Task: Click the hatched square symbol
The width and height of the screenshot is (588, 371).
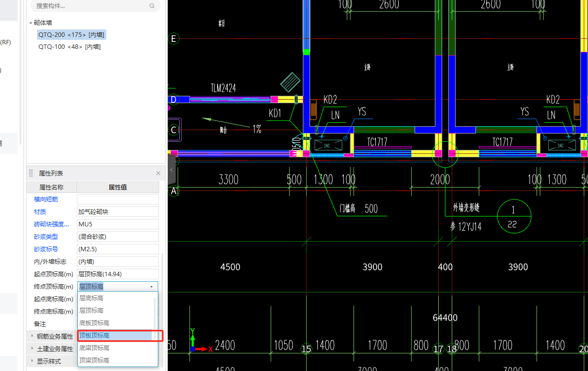Action: coord(290,82)
